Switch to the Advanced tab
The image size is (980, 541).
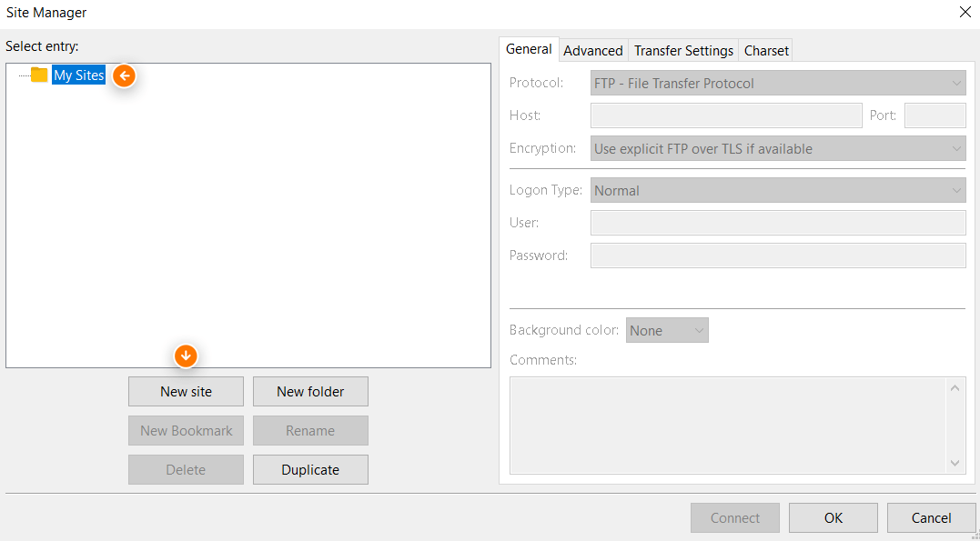592,50
